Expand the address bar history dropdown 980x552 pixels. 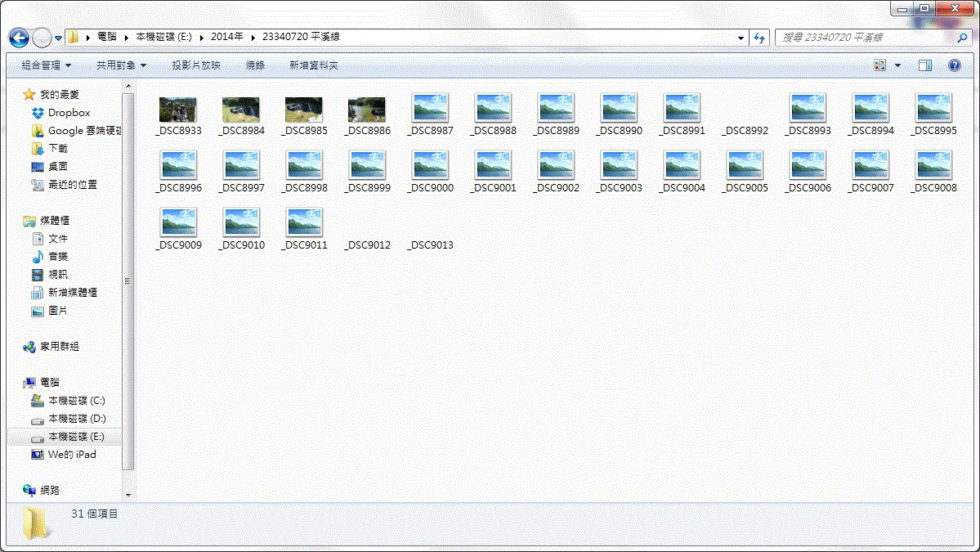pos(741,38)
